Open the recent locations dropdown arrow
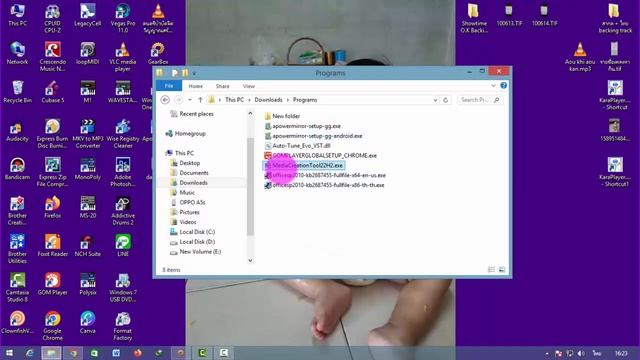 click(190, 100)
